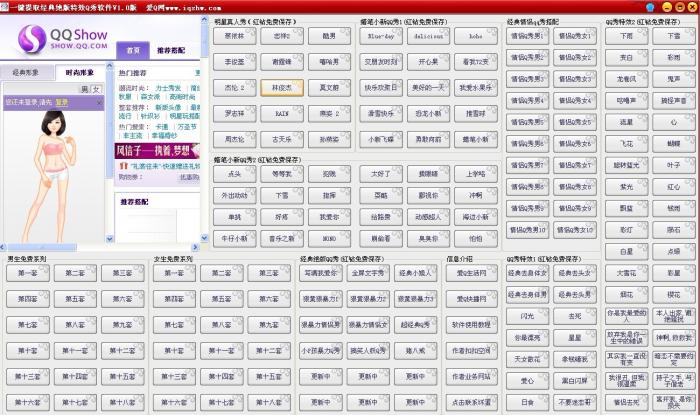700x415 pixels.
Task: Apply the 紫光 purple light effect
Action: [x=626, y=187]
